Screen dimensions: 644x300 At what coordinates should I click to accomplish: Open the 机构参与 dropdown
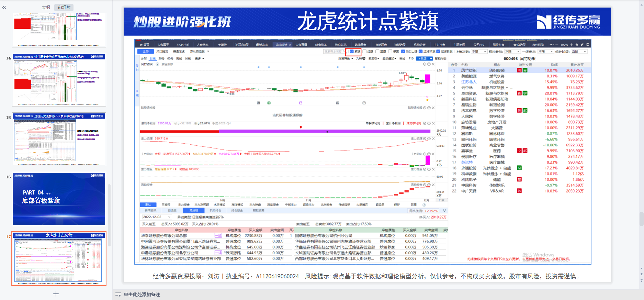(x=512, y=52)
